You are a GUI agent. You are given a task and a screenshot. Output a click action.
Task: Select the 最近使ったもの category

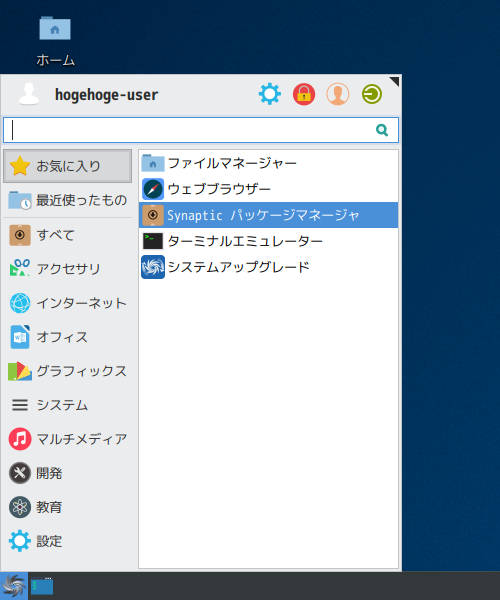click(68, 200)
